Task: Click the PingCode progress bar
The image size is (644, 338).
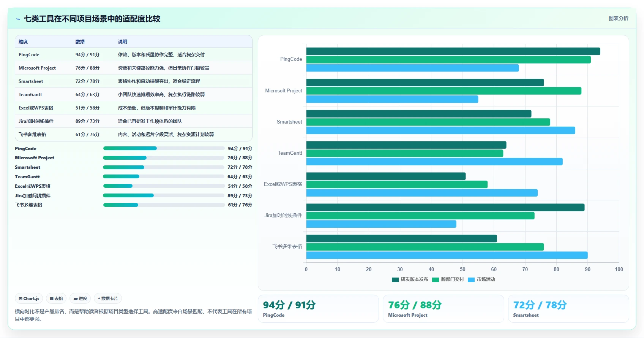Action: pos(164,148)
